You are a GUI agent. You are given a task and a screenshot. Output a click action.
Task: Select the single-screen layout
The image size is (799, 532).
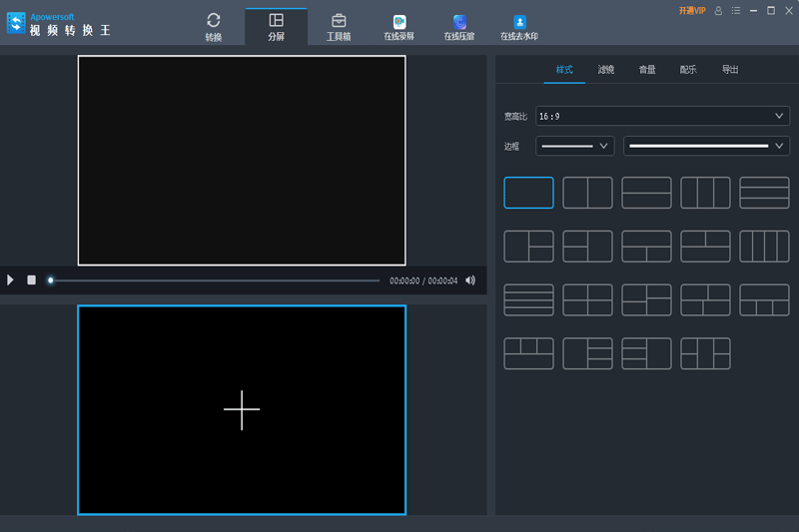[528, 193]
